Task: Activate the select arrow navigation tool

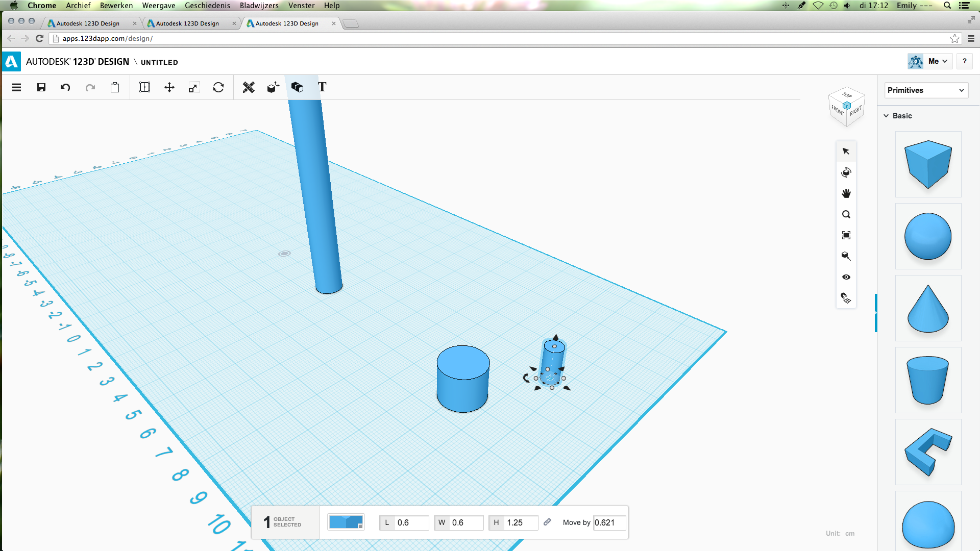Action: click(846, 152)
